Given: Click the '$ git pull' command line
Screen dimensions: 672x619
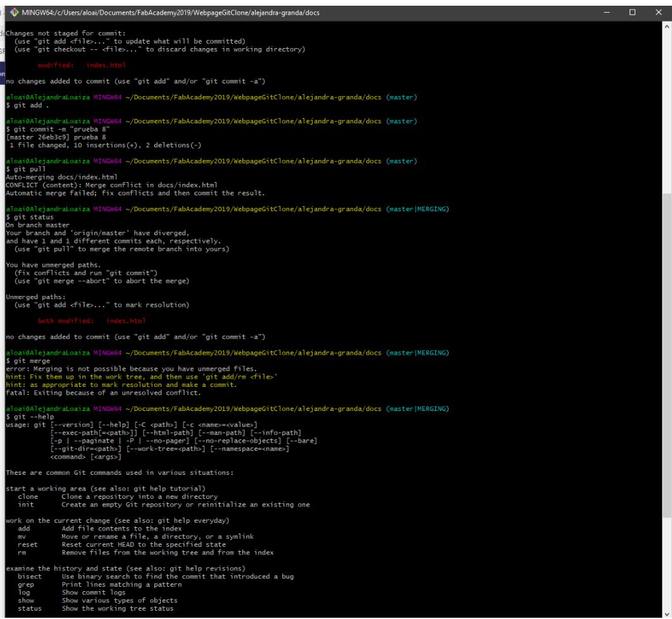Looking at the screenshot, I should point(26,169).
